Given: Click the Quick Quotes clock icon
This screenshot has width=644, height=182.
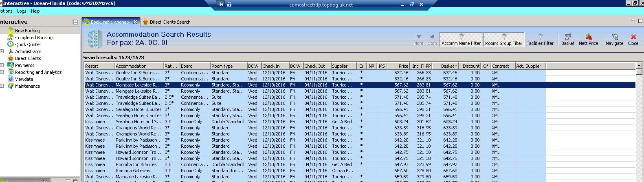Looking at the screenshot, I should coord(11,44).
